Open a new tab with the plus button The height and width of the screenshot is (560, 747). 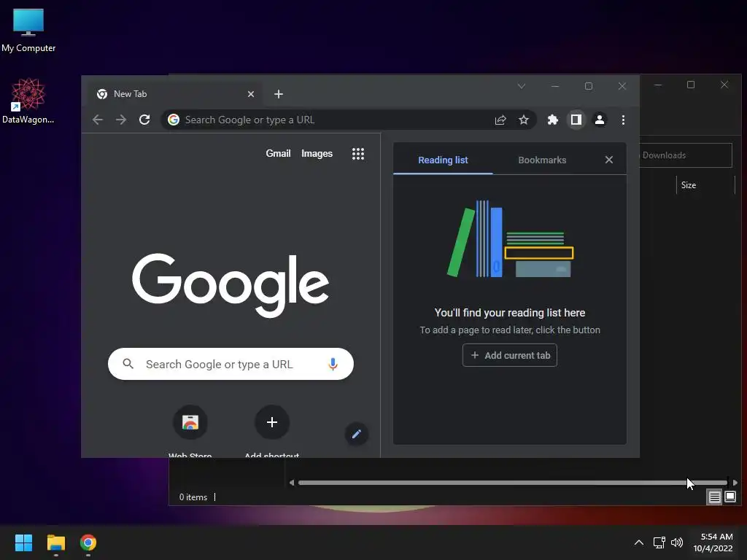click(x=279, y=94)
